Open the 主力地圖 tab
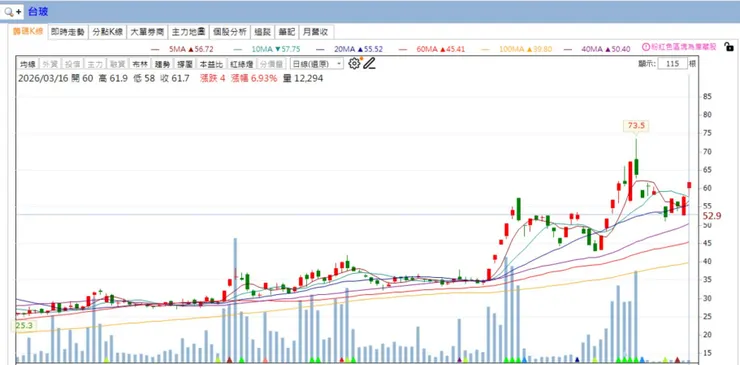The image size is (740, 365). [x=188, y=32]
